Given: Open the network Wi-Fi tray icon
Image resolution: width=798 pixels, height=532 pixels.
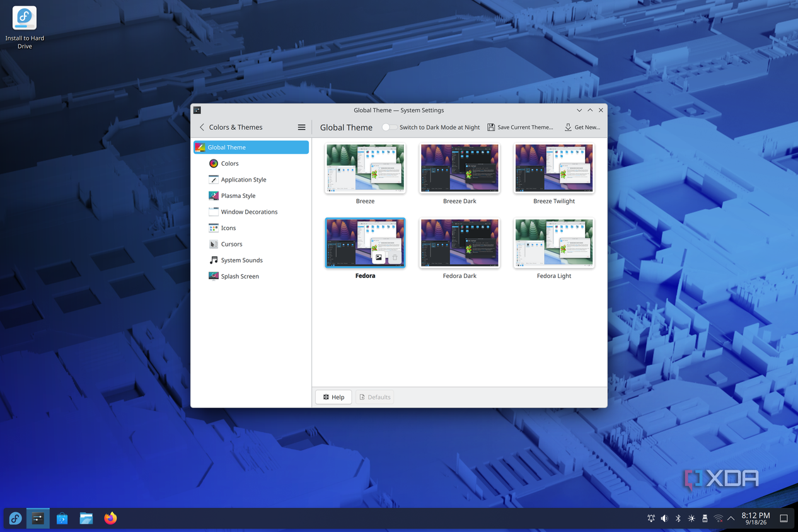Looking at the screenshot, I should (x=718, y=519).
